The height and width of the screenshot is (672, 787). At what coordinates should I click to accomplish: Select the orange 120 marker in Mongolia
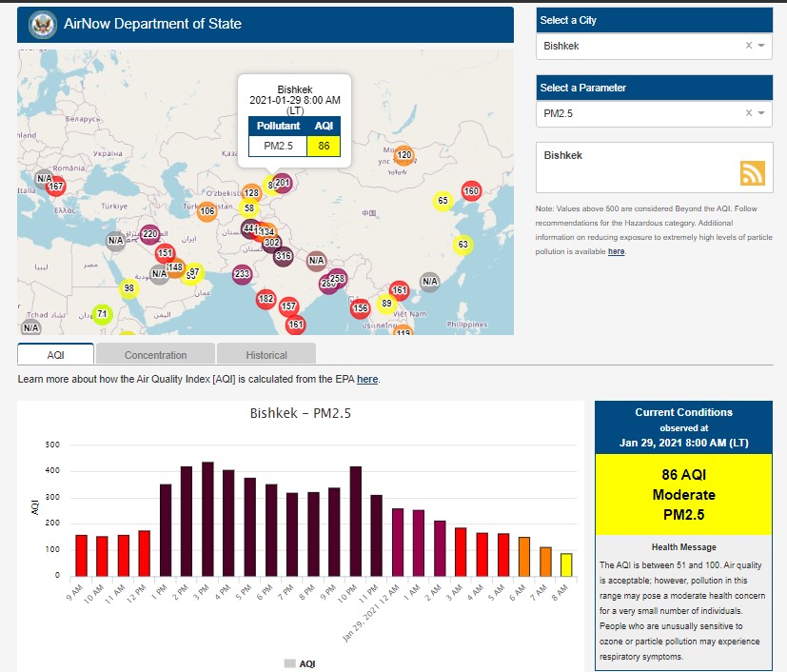[403, 155]
